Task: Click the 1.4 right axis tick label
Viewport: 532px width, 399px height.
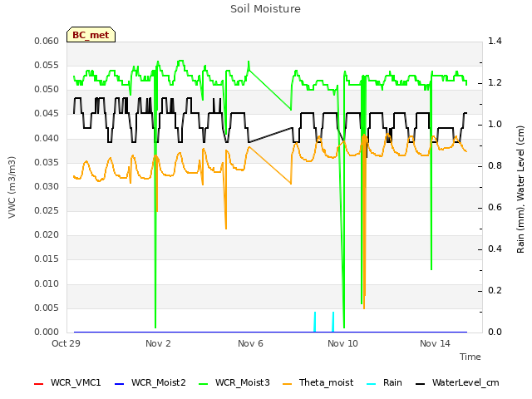Action: [495, 41]
